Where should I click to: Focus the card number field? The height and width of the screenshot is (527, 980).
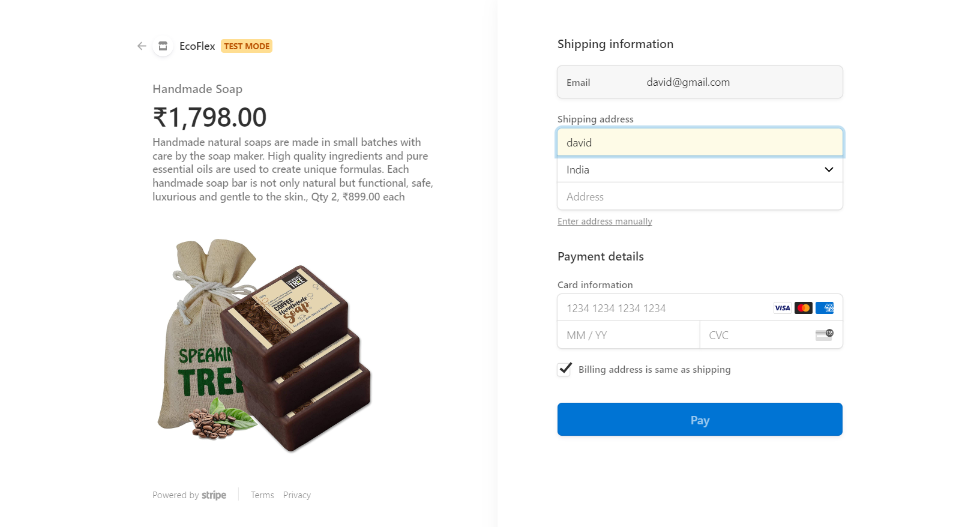(x=660, y=308)
